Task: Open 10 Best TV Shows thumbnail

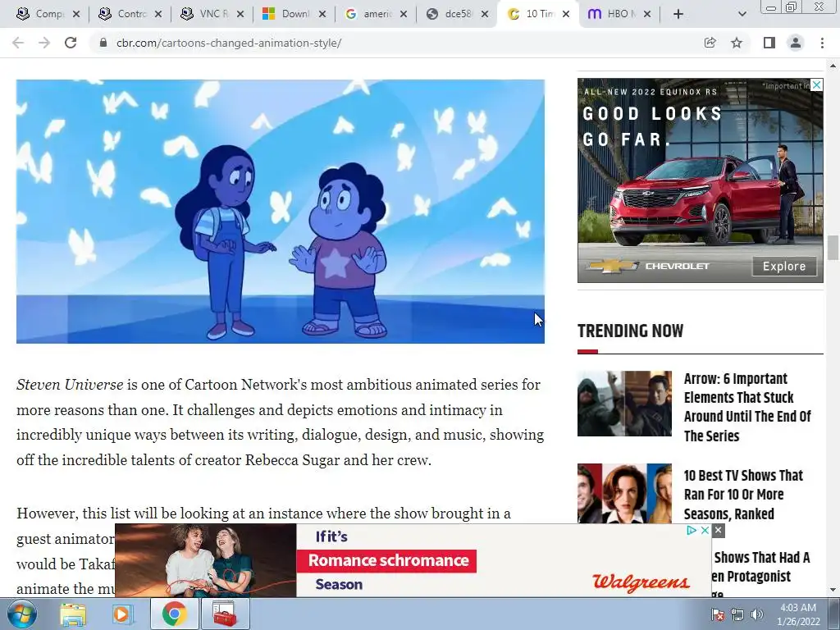Action: tap(624, 493)
